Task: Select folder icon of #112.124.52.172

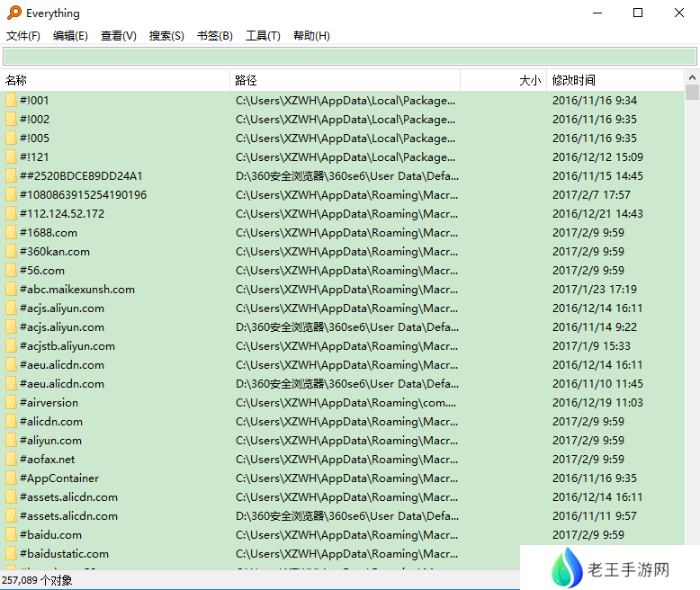Action: [11, 214]
